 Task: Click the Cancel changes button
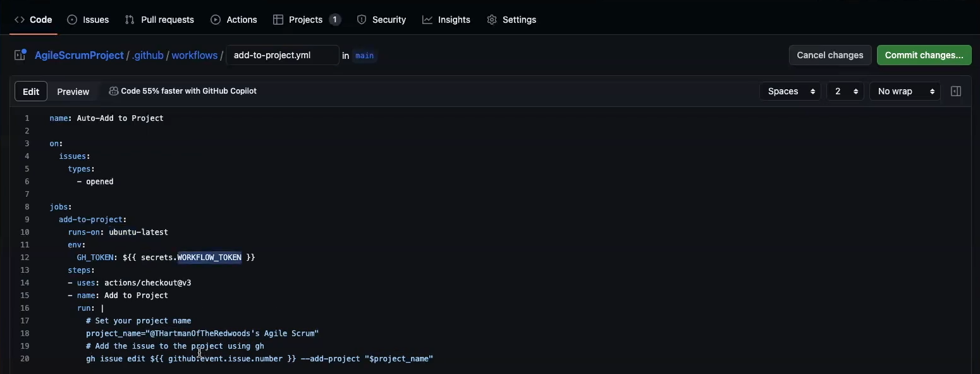[x=830, y=55]
